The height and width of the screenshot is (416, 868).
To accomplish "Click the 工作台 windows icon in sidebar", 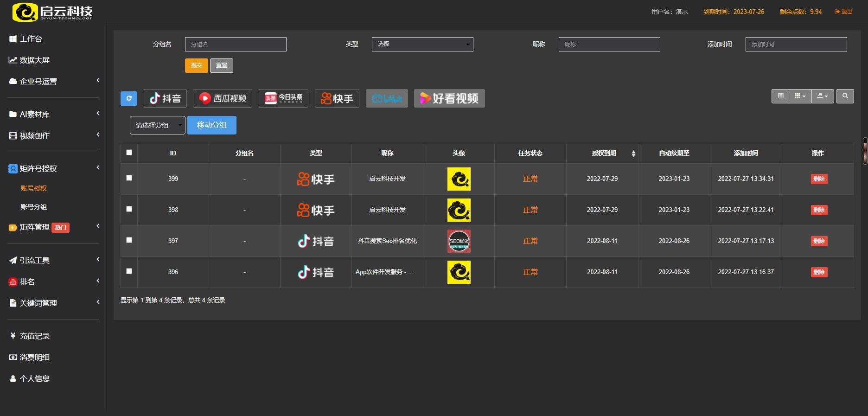I will [x=13, y=39].
